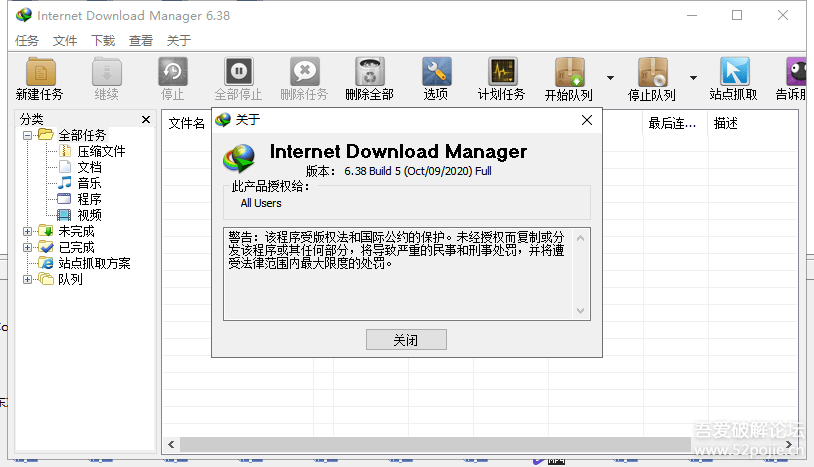Open dropdown arrow next to 开始队列
The image size is (814, 467).
click(x=610, y=78)
